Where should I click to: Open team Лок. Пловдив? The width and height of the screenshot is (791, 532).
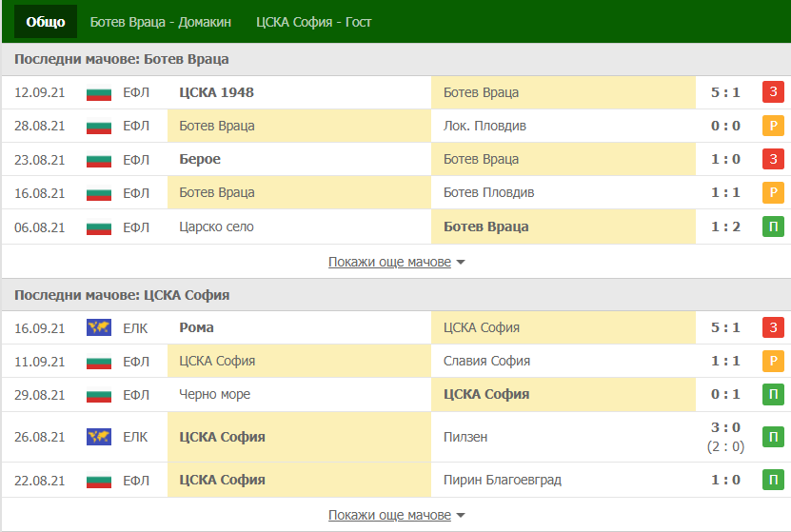(x=484, y=126)
